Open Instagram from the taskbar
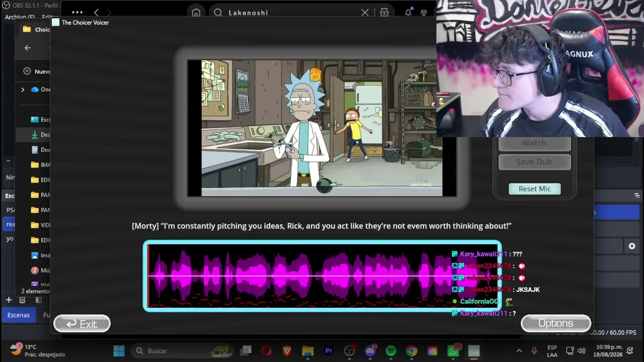The width and height of the screenshot is (644, 362). pos(432,351)
